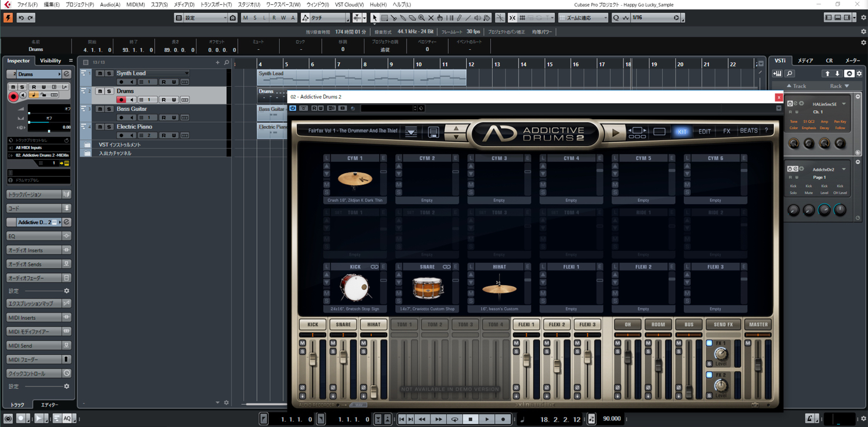868x427 pixels.
Task: Click Play in the transport bar
Action: pyautogui.click(x=487, y=419)
